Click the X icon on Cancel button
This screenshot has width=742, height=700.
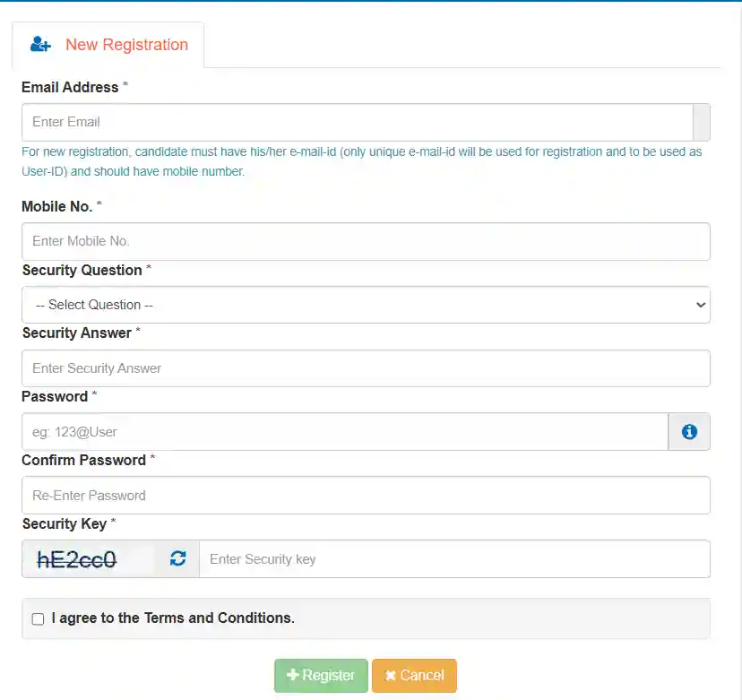click(391, 676)
